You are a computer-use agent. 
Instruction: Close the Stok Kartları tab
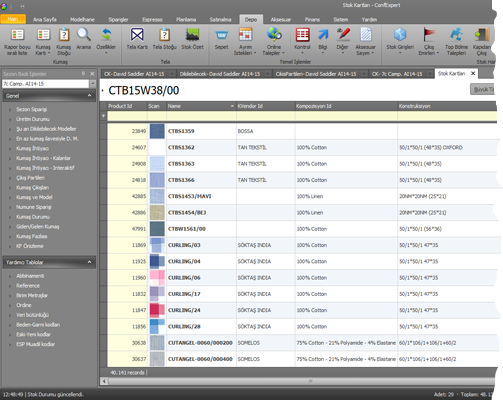click(473, 73)
